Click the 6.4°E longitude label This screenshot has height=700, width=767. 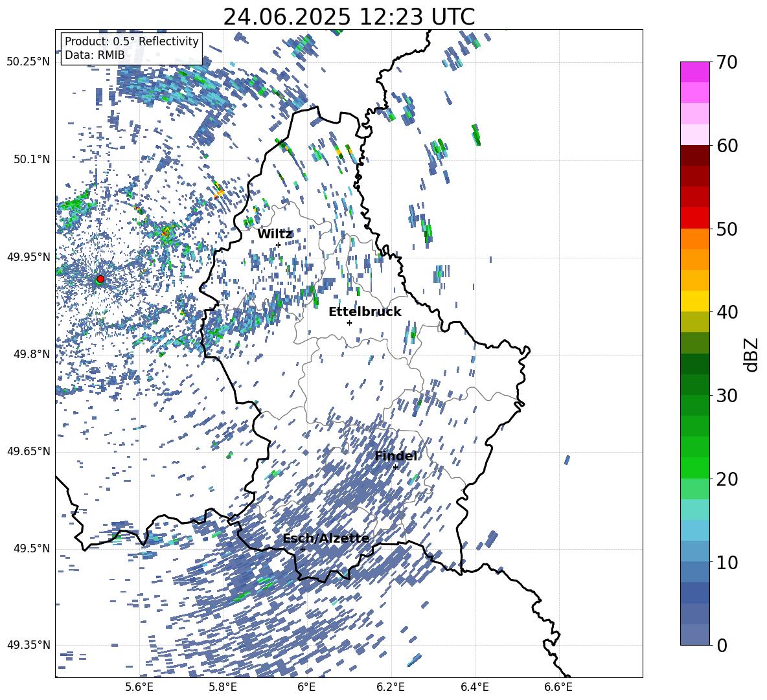474,687
